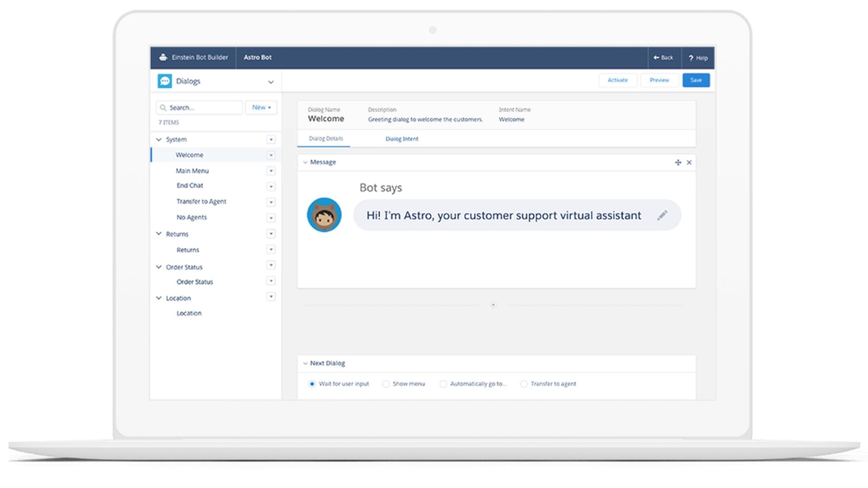
Task: Collapse the Location group chevron
Action: [159, 298]
